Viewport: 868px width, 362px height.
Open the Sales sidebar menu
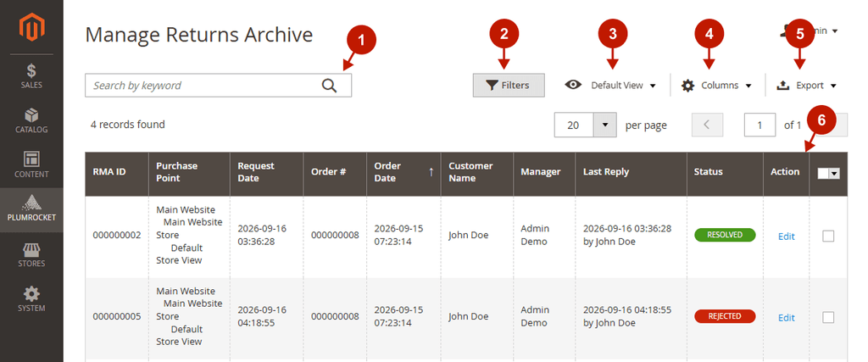(x=31, y=76)
